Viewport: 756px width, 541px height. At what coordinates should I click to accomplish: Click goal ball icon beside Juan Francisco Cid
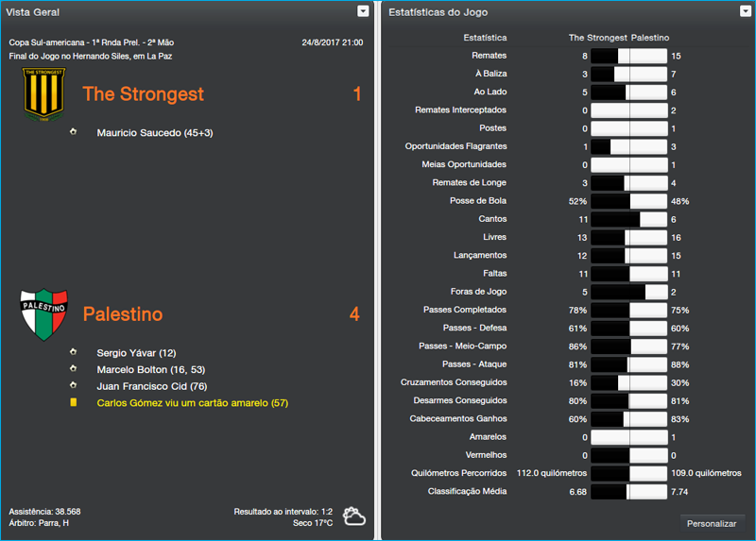(x=74, y=385)
